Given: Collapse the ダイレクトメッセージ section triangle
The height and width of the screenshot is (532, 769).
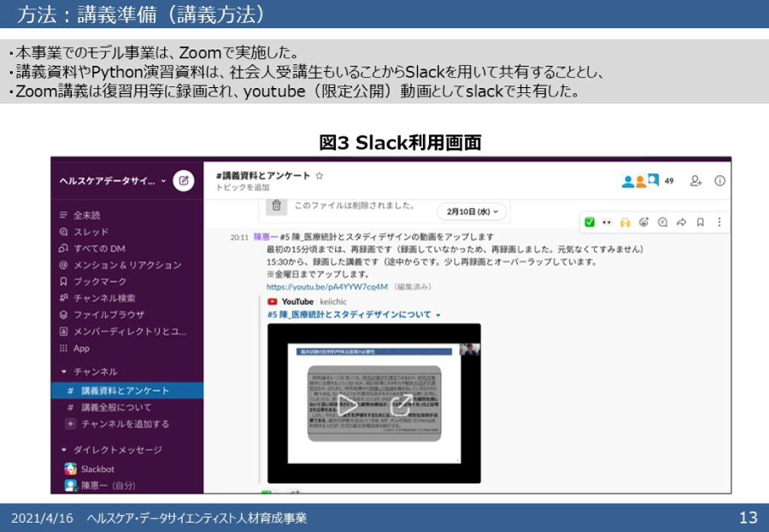Looking at the screenshot, I should click(63, 450).
